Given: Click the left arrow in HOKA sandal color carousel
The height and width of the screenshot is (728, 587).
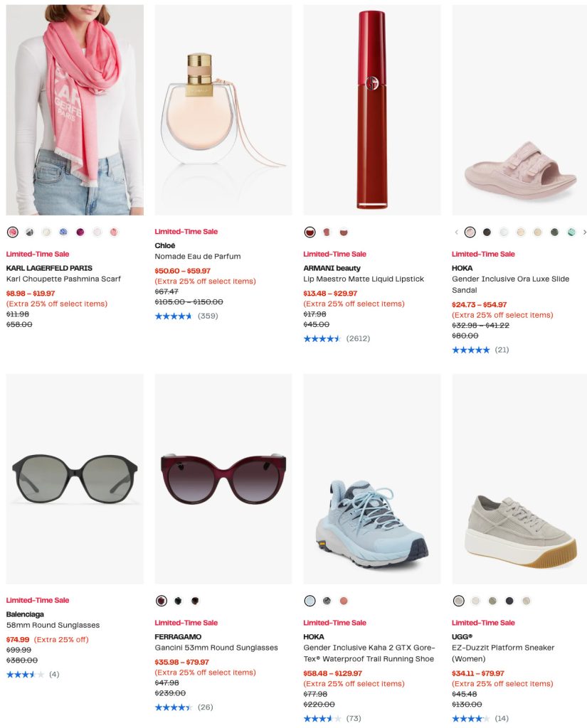Looking at the screenshot, I should point(456,232).
